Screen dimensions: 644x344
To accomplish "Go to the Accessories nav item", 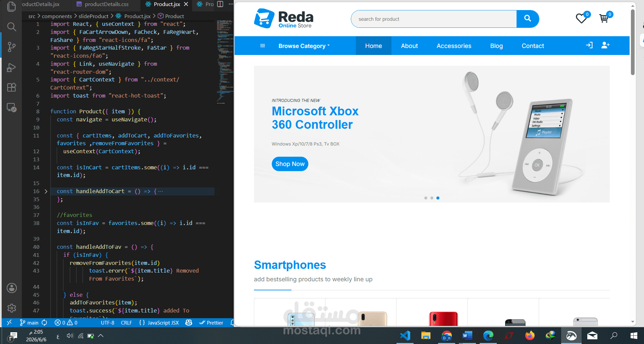I will pos(454,46).
